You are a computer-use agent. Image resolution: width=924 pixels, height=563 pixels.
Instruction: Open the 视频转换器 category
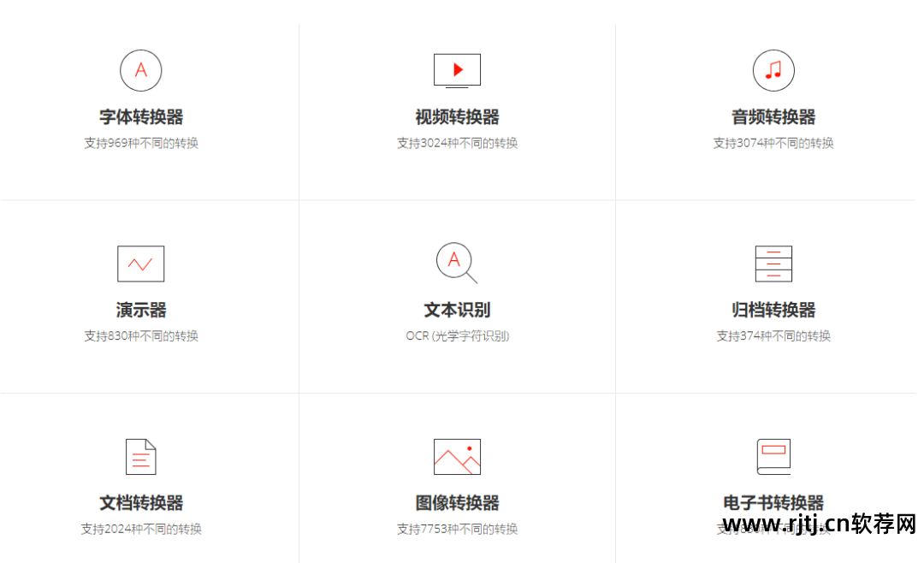click(457, 117)
